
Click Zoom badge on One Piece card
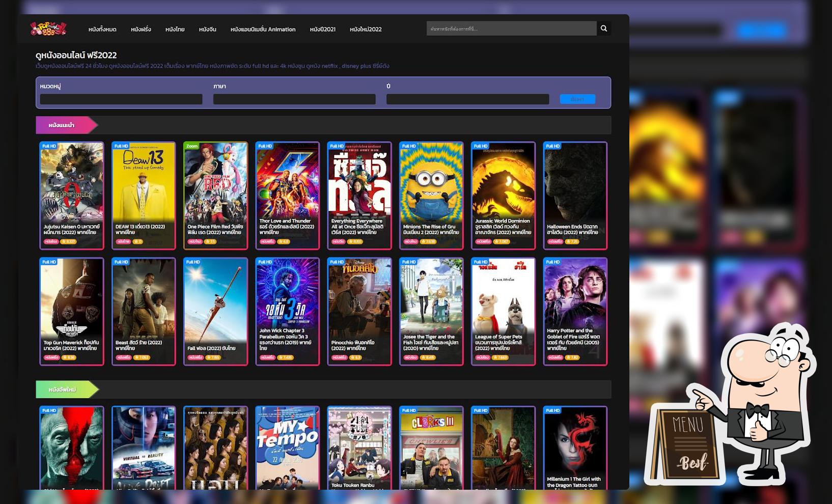[x=192, y=146]
